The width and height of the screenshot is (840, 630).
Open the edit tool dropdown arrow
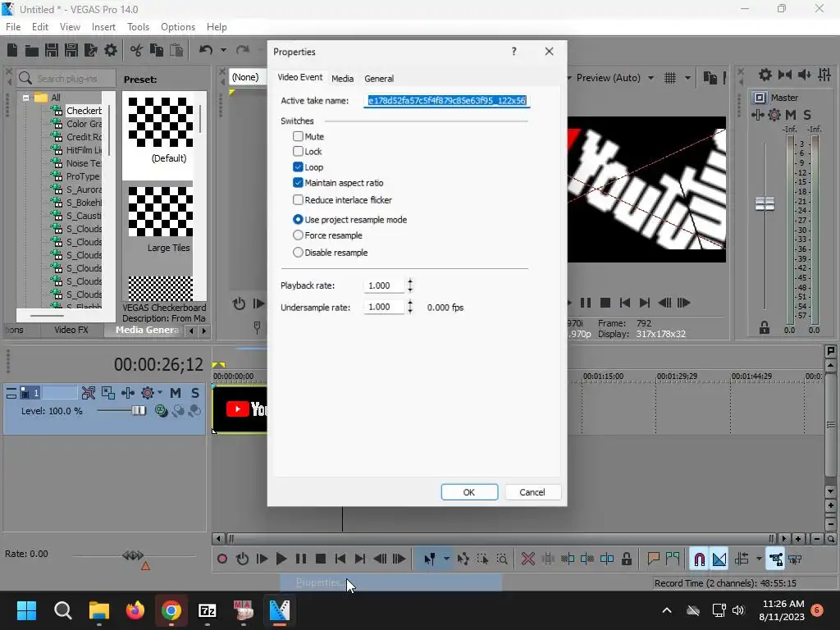coord(446,559)
